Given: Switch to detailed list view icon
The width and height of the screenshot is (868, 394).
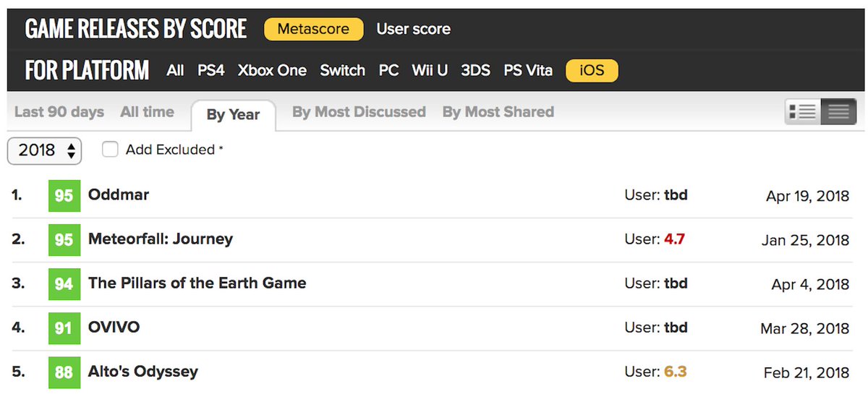Looking at the screenshot, I should (803, 112).
